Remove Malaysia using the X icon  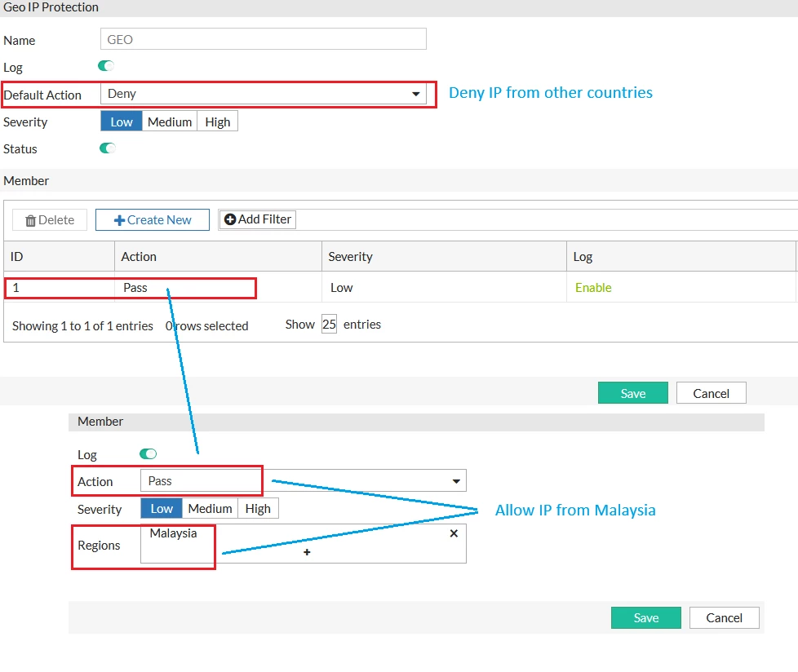coord(454,533)
